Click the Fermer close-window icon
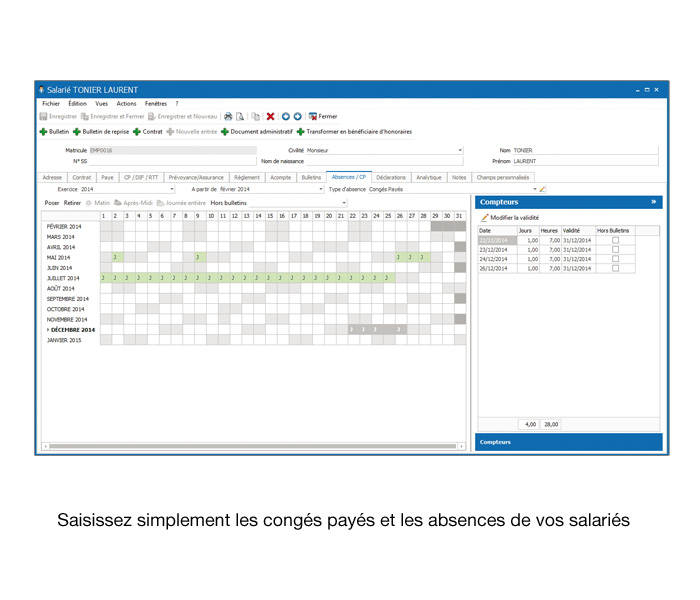 coord(312,117)
